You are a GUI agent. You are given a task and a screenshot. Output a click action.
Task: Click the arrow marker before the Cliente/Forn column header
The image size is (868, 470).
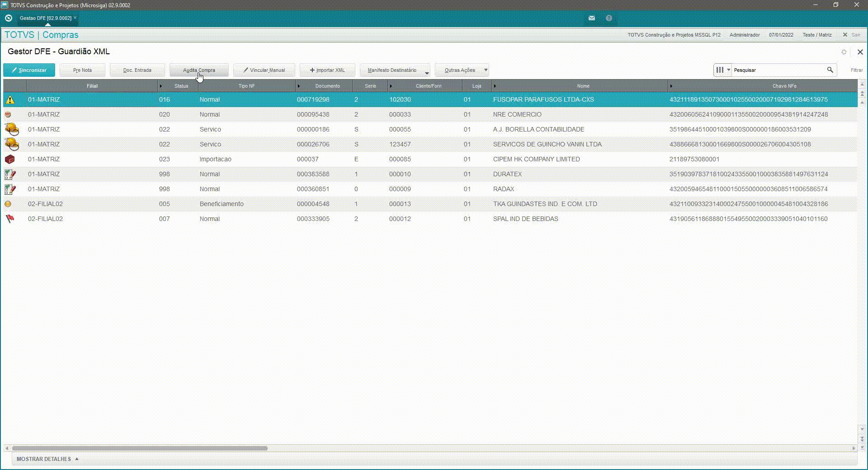click(x=391, y=86)
